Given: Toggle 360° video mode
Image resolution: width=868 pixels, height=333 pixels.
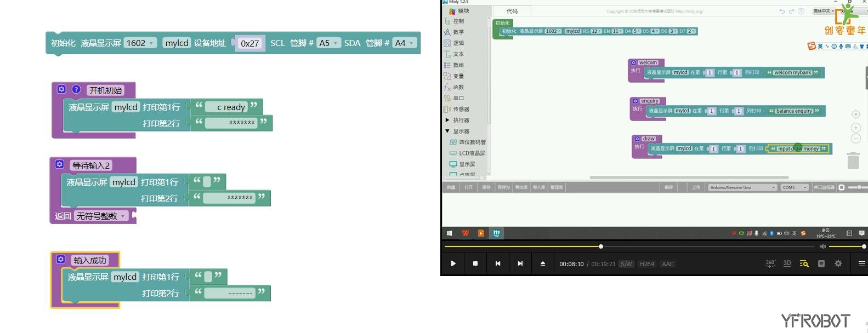Looking at the screenshot, I should (770, 263).
